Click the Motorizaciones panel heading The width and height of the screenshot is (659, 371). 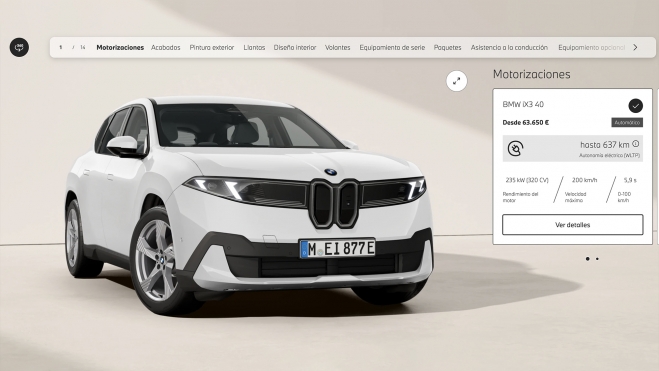click(532, 74)
